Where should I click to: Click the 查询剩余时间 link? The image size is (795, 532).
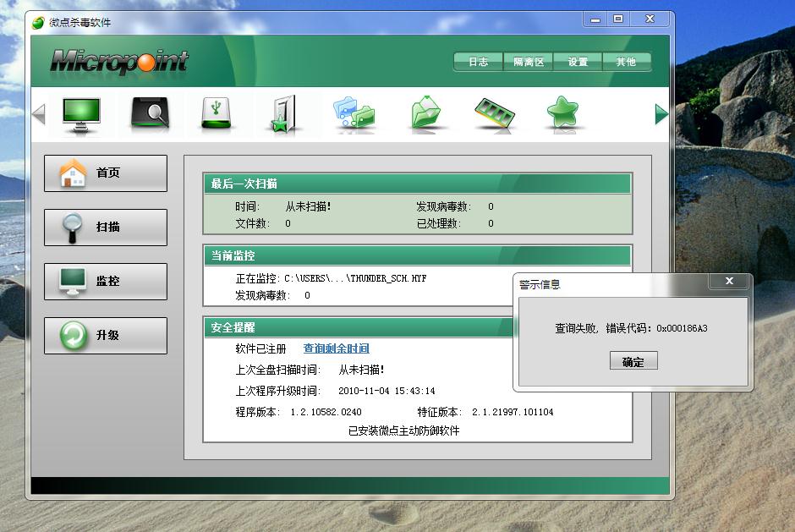(x=336, y=348)
